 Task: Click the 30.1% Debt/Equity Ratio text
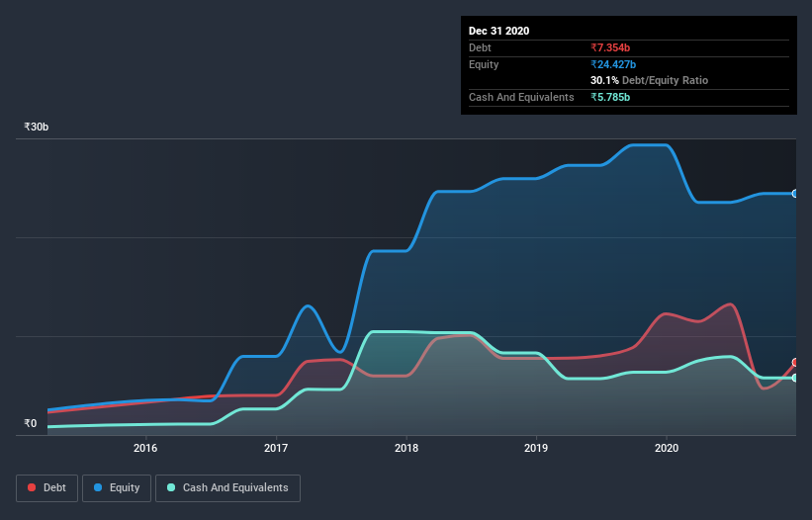650,80
